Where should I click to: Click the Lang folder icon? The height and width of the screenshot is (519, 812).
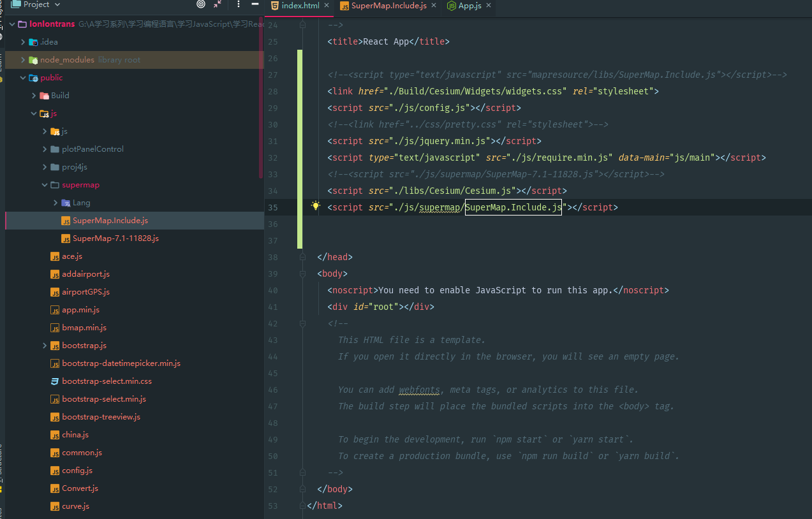click(x=66, y=203)
